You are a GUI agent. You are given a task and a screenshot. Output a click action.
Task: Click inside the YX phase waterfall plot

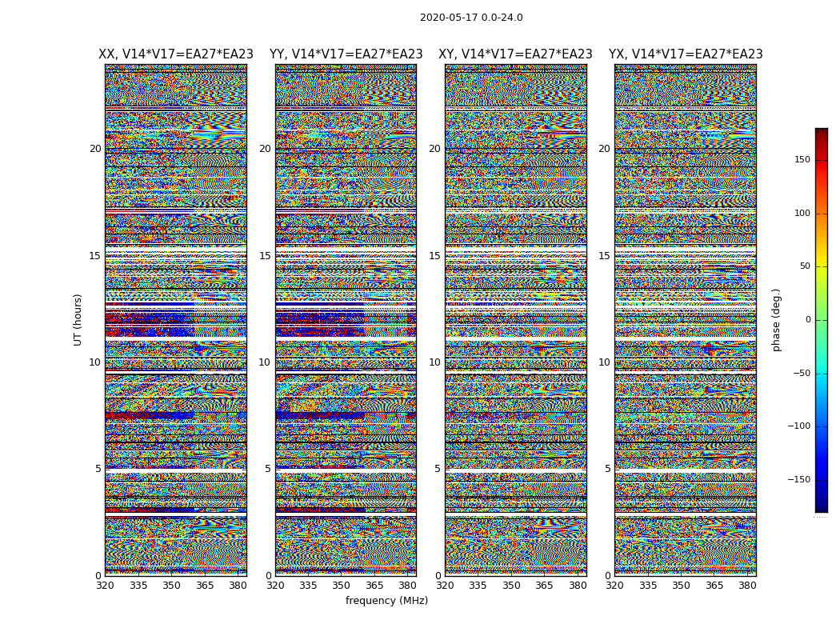[686, 320]
